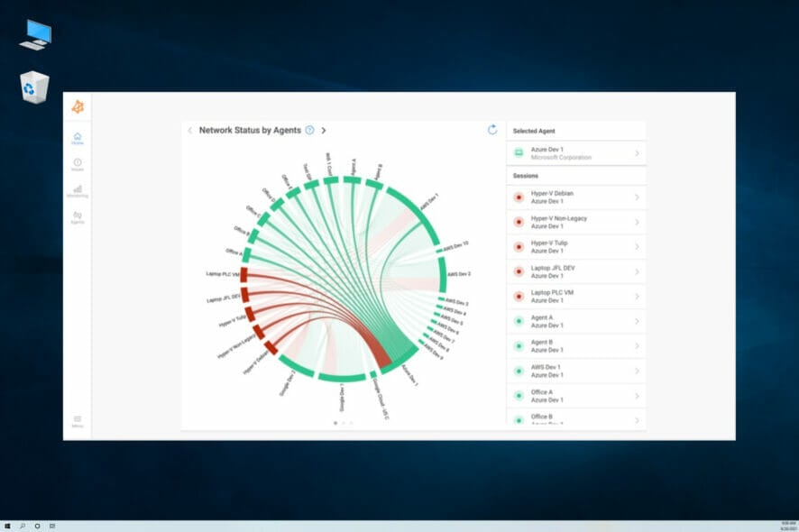The image size is (799, 532).
Task: Open the Recycle Bin desktop icon
Action: 34,87
